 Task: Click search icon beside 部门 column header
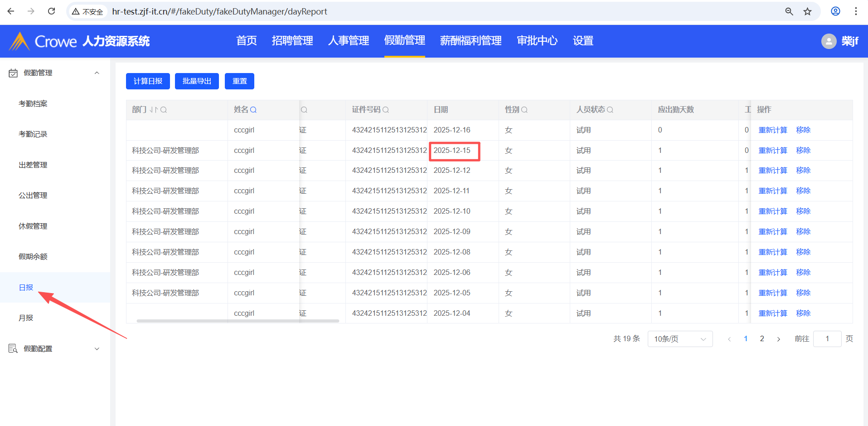(164, 110)
